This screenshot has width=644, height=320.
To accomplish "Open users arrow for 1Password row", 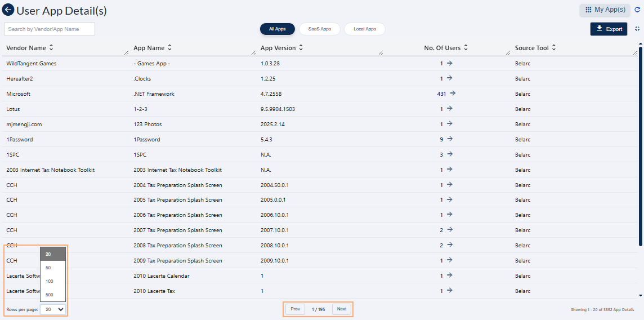I will [449, 139].
